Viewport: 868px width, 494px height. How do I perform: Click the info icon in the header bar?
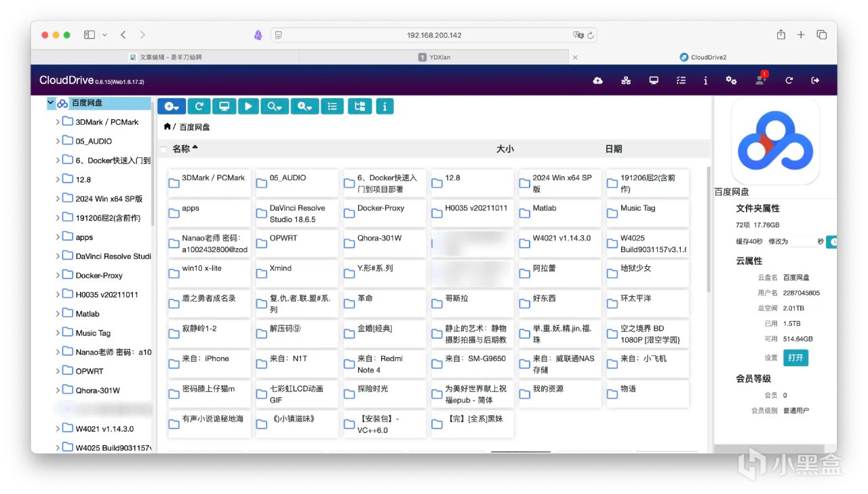[705, 81]
